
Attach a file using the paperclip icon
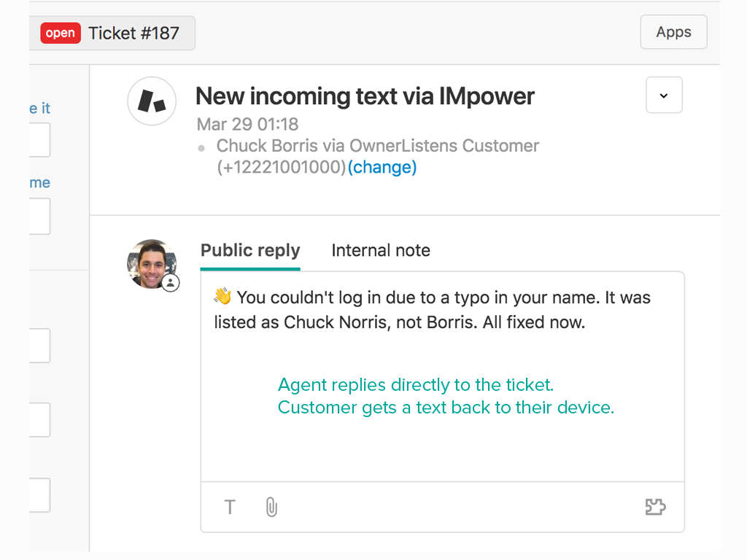[x=271, y=507]
